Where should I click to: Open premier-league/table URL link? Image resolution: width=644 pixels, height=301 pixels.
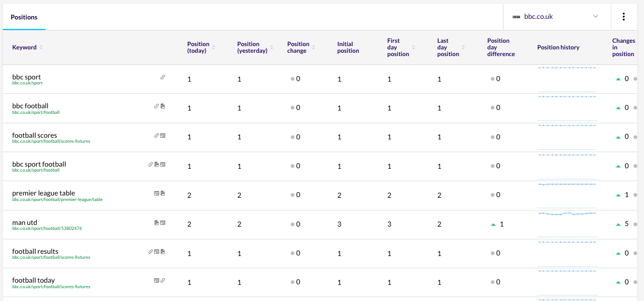pos(57,199)
